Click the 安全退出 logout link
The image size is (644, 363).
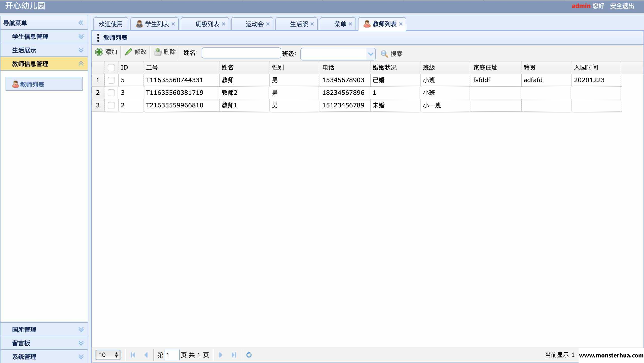coord(622,6)
